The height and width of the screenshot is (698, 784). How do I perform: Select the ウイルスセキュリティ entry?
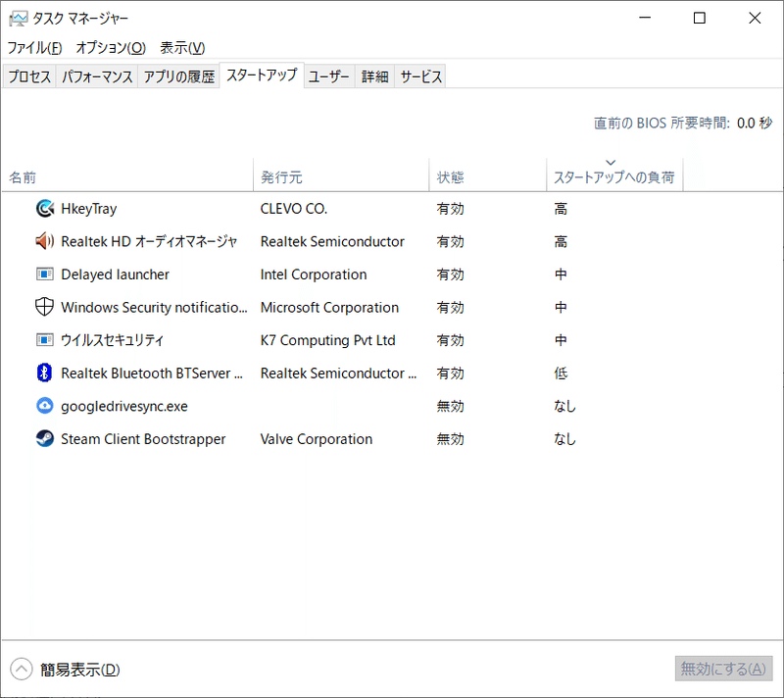pos(112,340)
